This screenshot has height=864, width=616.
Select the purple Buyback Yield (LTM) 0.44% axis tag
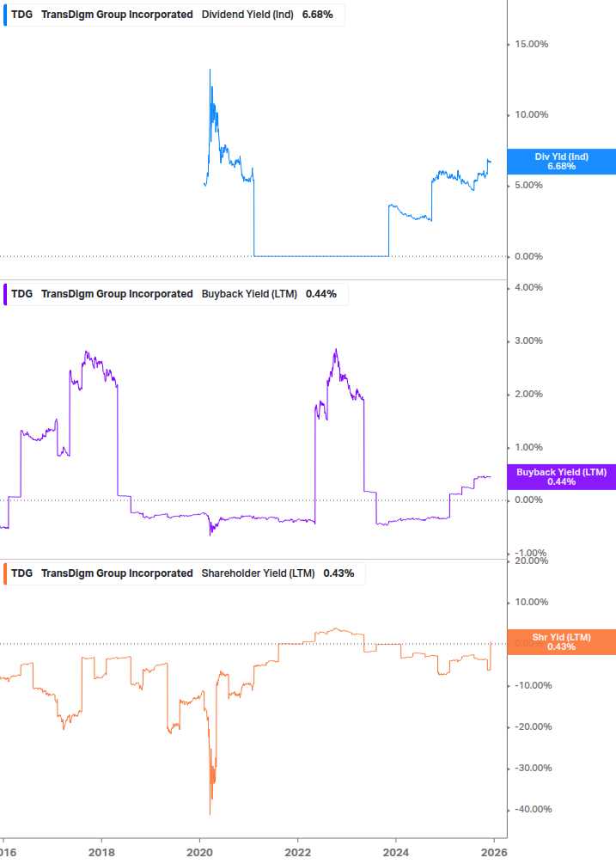pos(561,476)
